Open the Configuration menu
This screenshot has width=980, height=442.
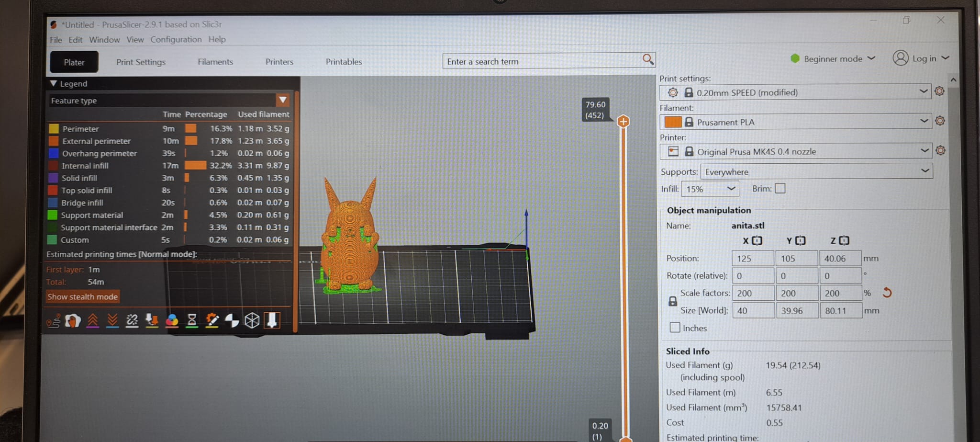tap(176, 39)
